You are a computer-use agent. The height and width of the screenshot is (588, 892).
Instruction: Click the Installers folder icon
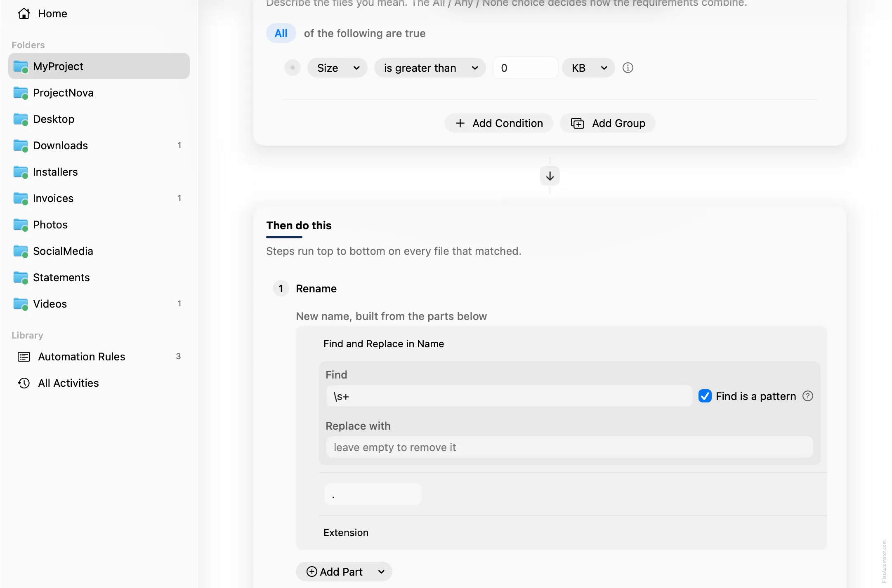coord(21,172)
